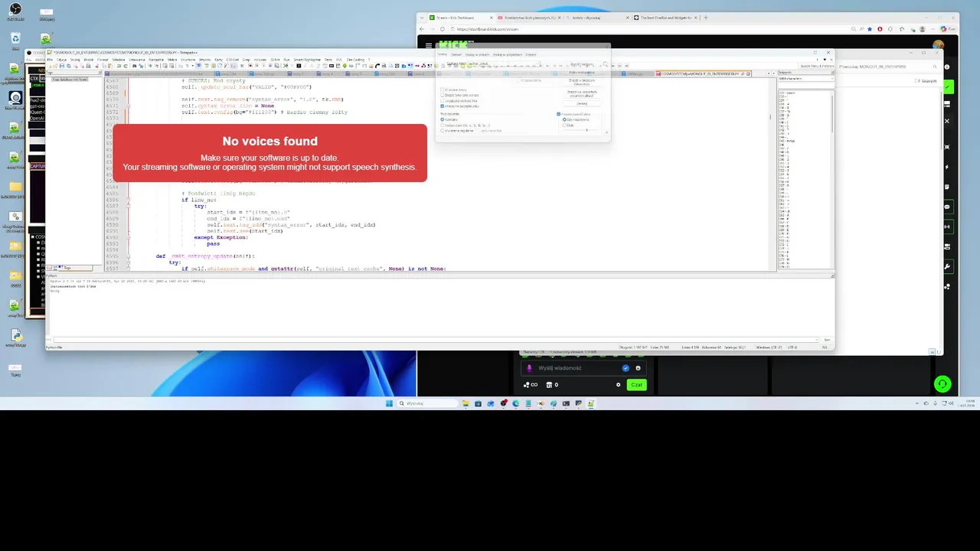The image size is (980, 551).
Task: Switch to Szukaj w plikach tab
Action: coord(477,54)
